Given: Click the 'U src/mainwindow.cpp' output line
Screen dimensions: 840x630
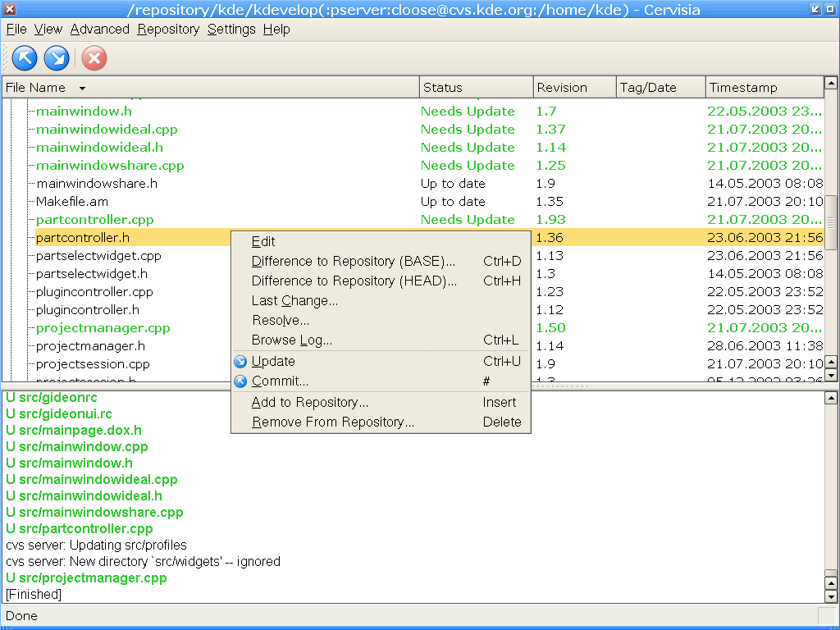Looking at the screenshot, I should 76,447.
